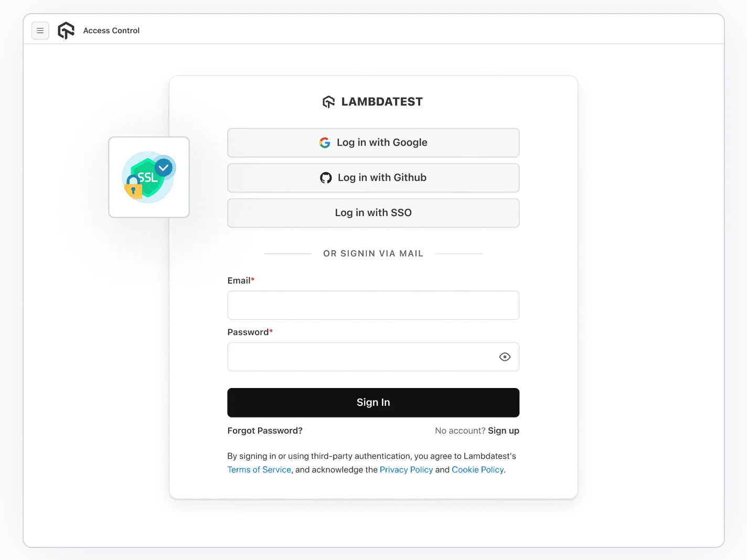Toggle password visibility eye icon
This screenshot has height=560, width=747.
(x=505, y=357)
